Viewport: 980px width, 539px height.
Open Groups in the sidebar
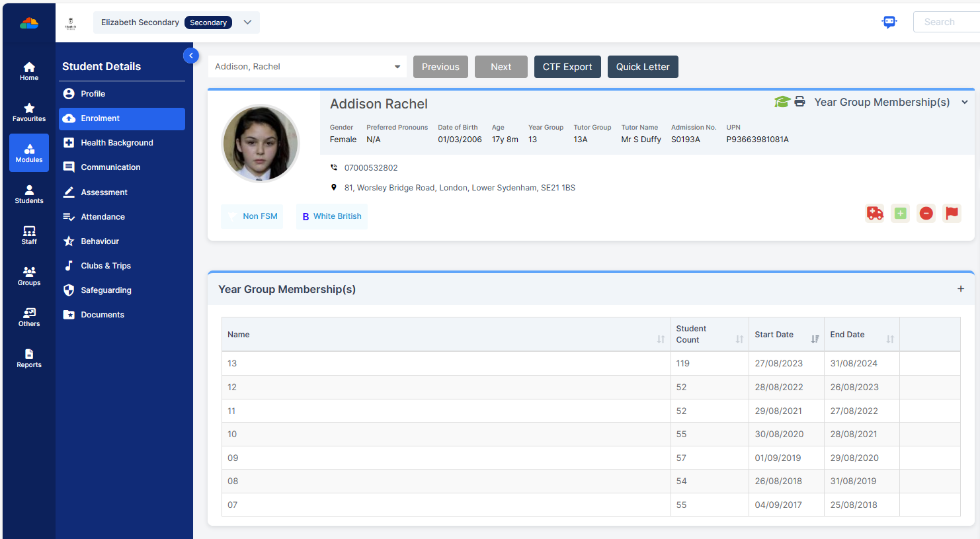tap(29, 276)
